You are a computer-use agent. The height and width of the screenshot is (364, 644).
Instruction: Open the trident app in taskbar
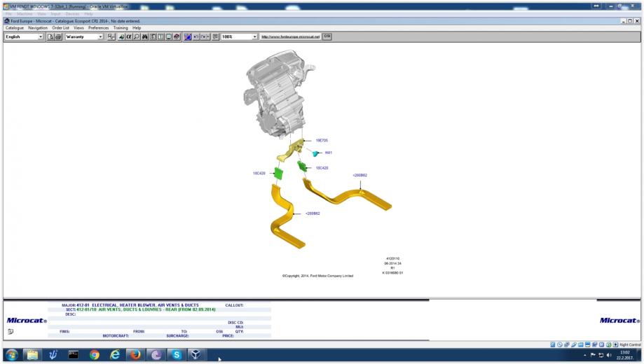[x=53, y=355]
